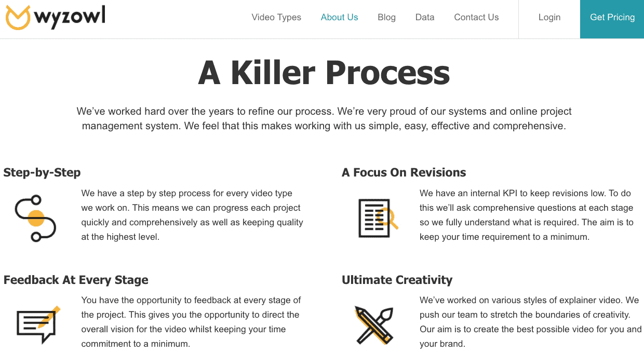
Task: Click the A Killer Process heading
Action: [x=322, y=73]
